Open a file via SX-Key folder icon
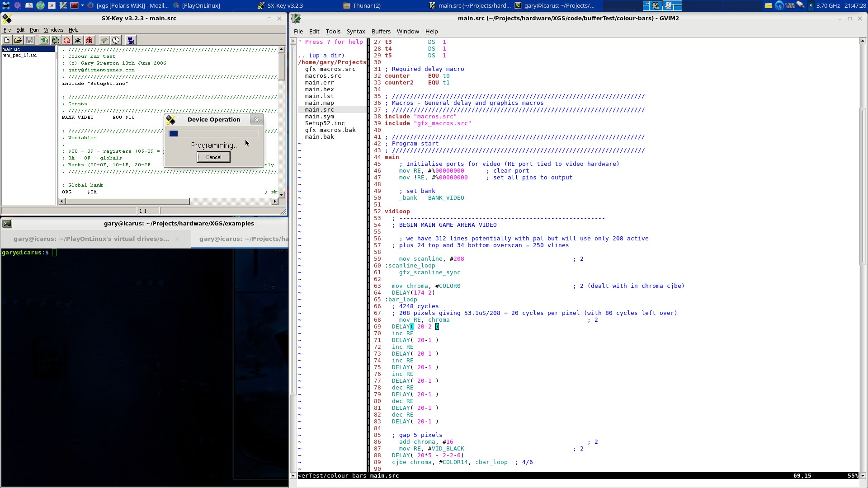Screen dimensions: 868x488 (x=18, y=40)
